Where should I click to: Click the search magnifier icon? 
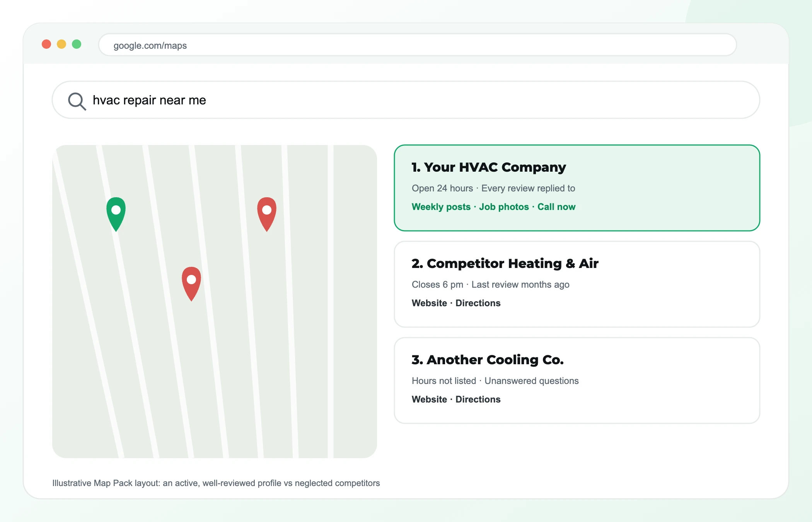(77, 101)
